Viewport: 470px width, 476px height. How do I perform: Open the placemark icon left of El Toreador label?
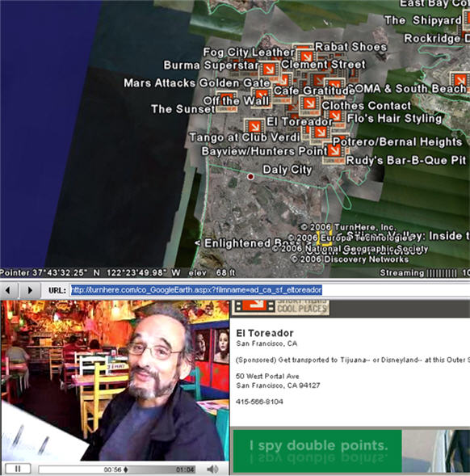pos(254,126)
